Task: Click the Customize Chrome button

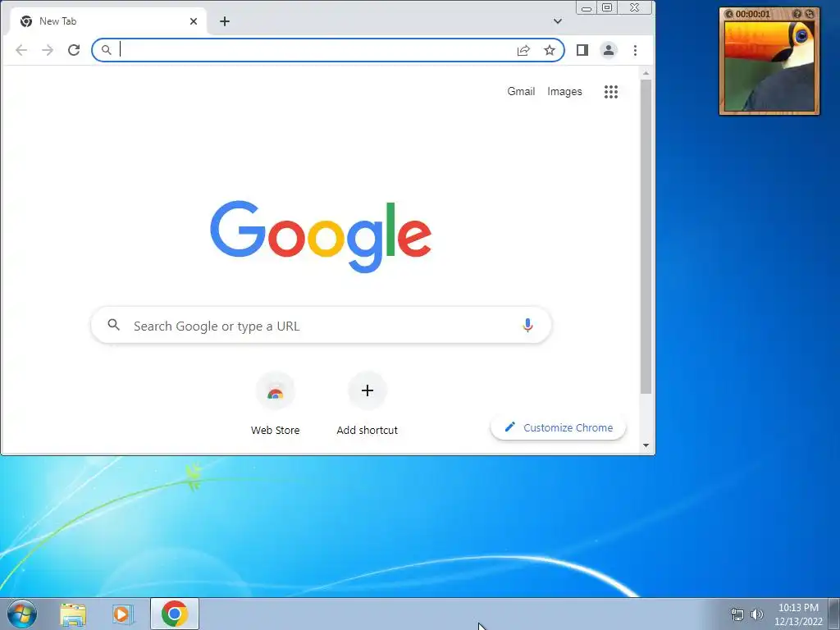Action: 558,427
